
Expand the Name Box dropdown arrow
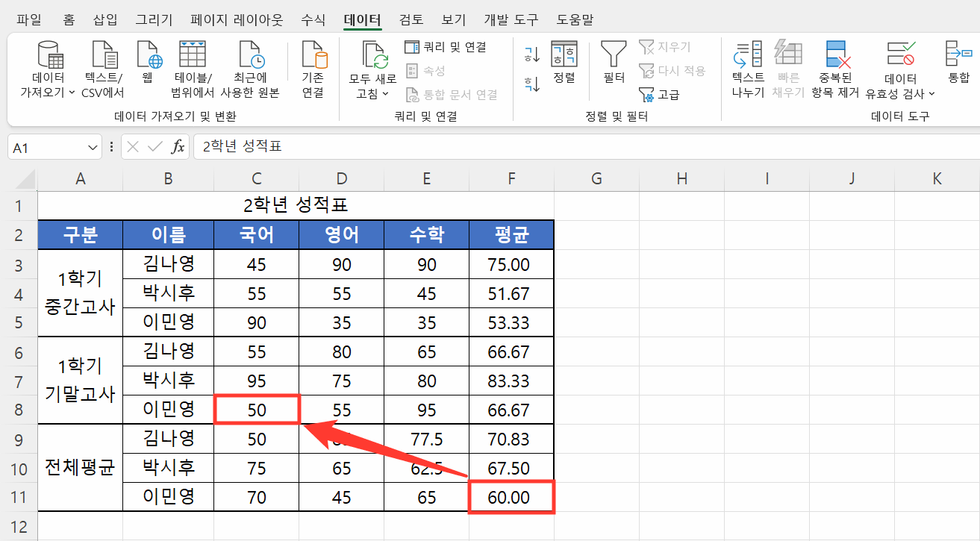pyautogui.click(x=91, y=146)
